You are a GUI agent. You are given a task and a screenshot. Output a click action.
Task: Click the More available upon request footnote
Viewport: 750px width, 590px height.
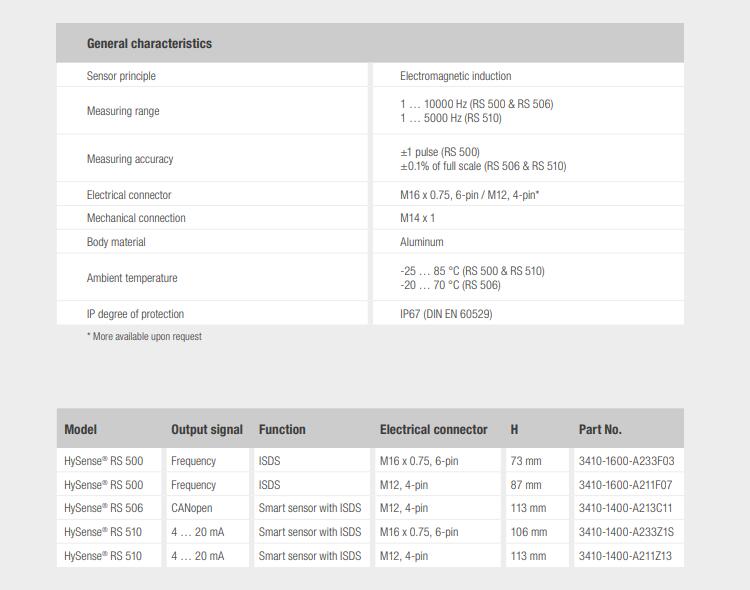(x=144, y=336)
